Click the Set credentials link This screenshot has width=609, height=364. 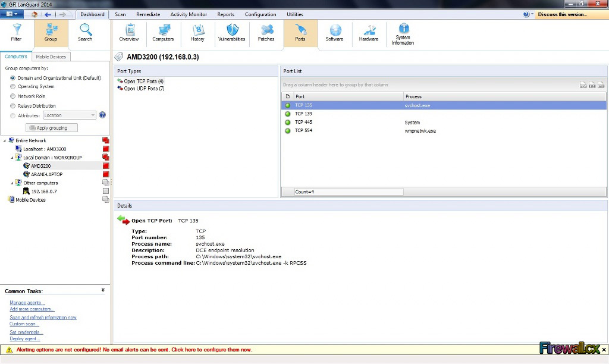point(26,332)
